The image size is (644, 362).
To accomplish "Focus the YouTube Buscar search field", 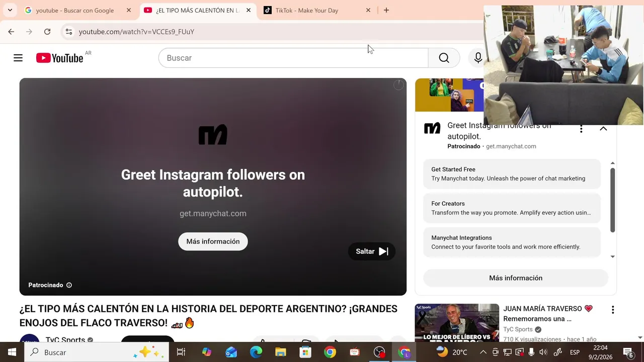I will (293, 58).
